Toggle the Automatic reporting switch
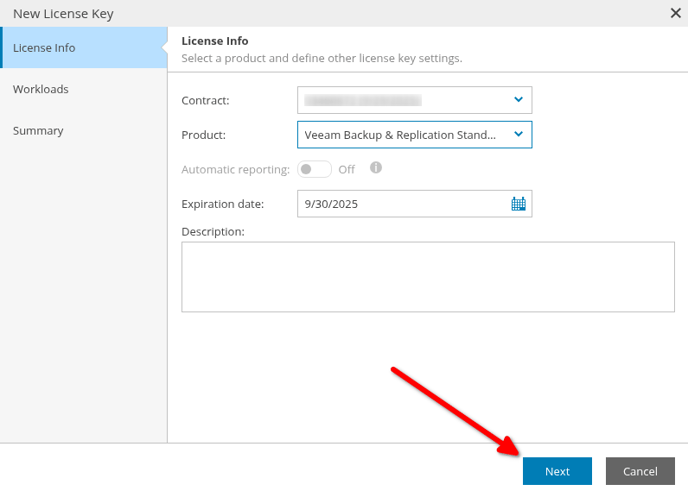 click(314, 169)
